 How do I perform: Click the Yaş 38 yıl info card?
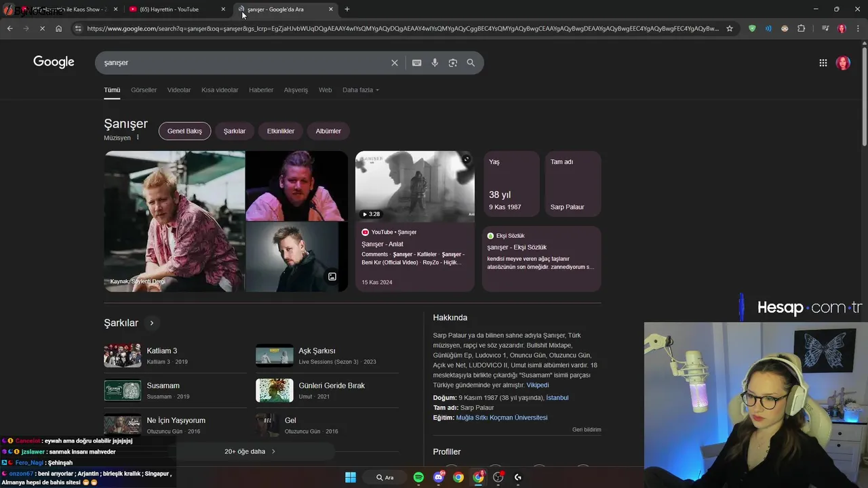tap(511, 184)
